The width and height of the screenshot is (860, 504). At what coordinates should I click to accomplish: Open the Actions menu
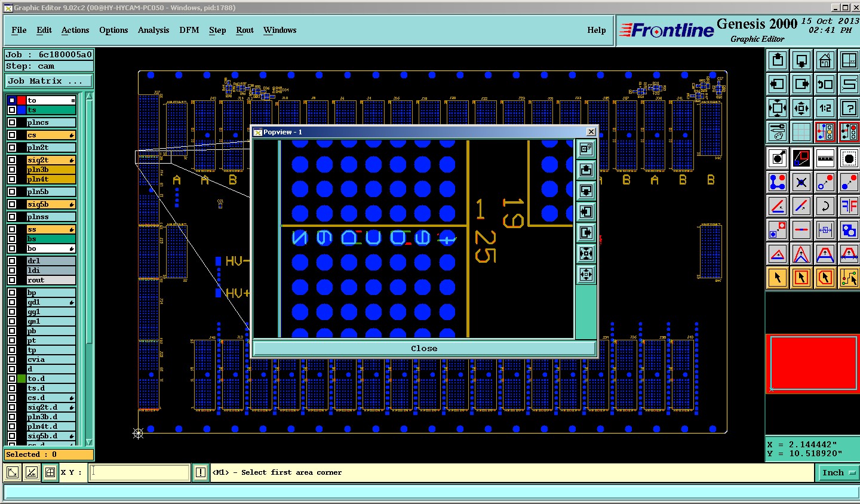[75, 30]
